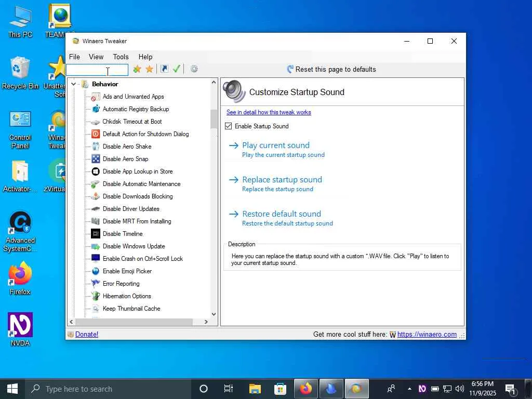Click the tree vertical scrollbar down arrow
The height and width of the screenshot is (399, 532).
tap(214, 314)
